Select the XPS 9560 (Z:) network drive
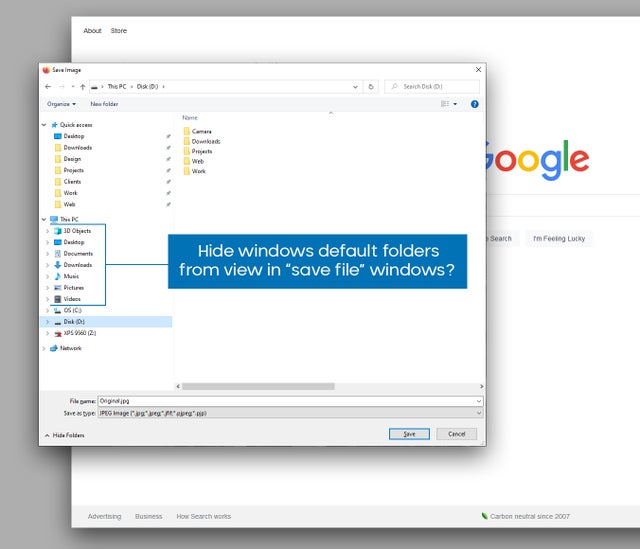 point(80,333)
